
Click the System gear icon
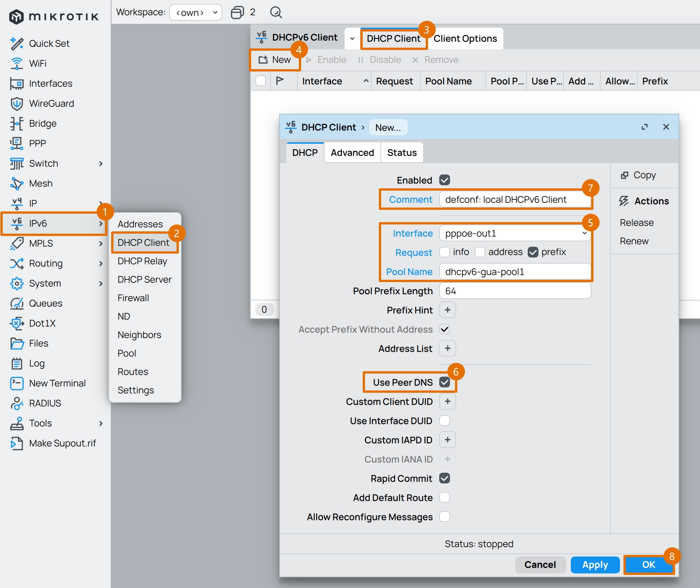[17, 283]
